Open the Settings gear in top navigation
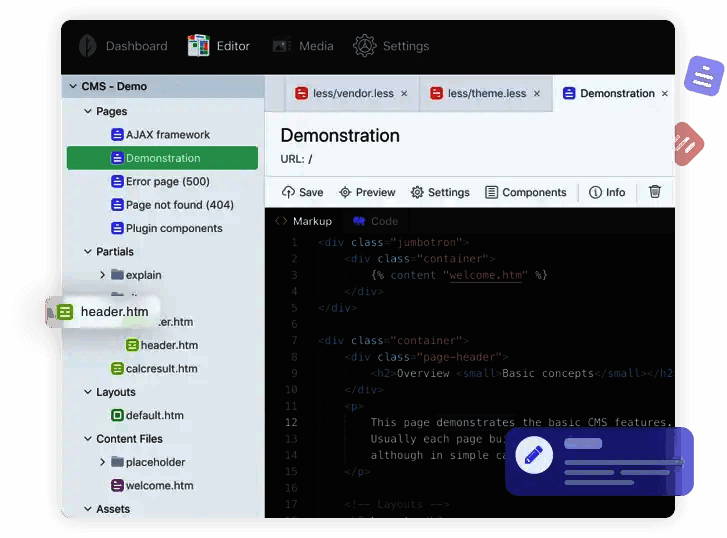 pos(364,46)
